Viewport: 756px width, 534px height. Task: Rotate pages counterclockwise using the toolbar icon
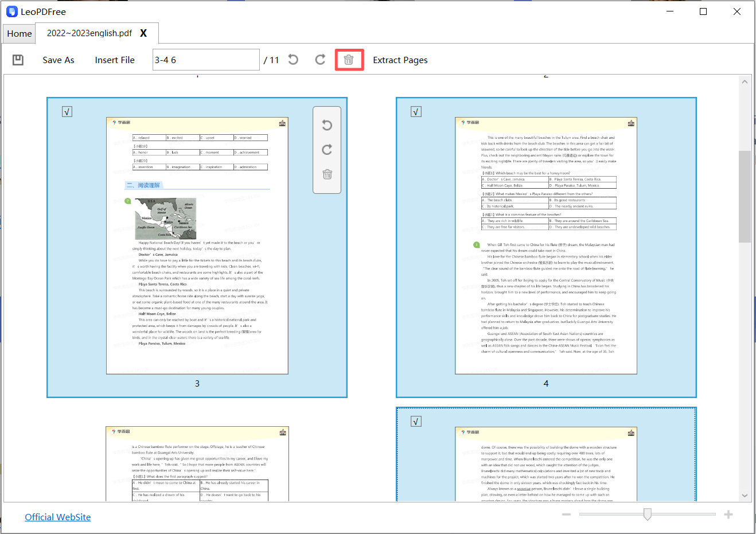tap(293, 60)
